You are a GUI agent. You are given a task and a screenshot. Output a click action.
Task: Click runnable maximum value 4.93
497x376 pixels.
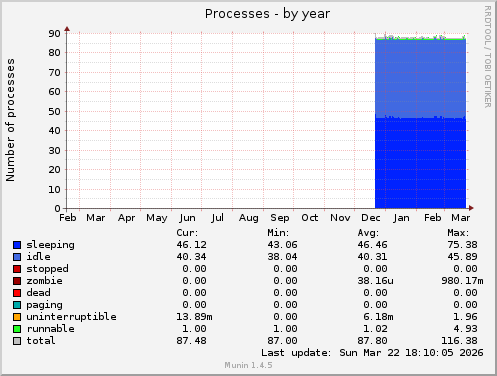(466, 329)
